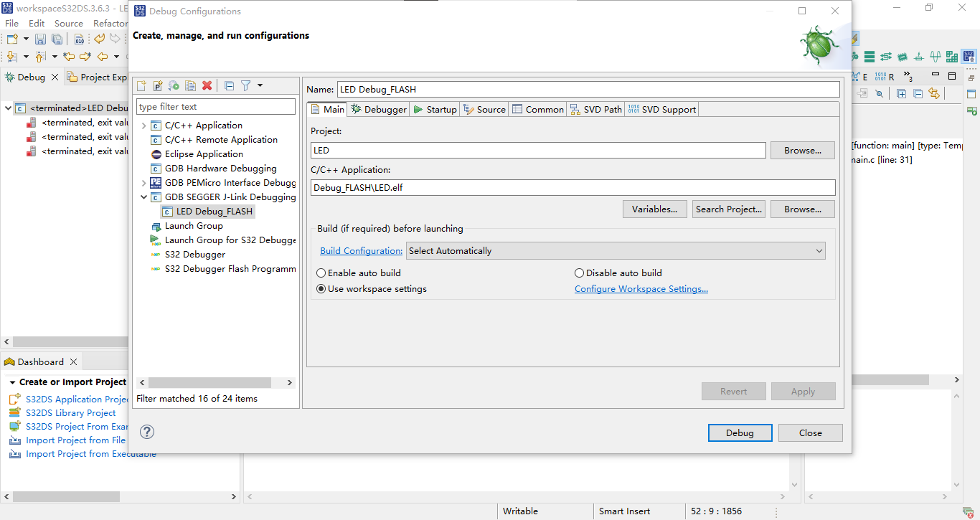Collapse GDB SEGGER J-Link Debugging node
Image resolution: width=980 pixels, height=520 pixels.
[143, 197]
